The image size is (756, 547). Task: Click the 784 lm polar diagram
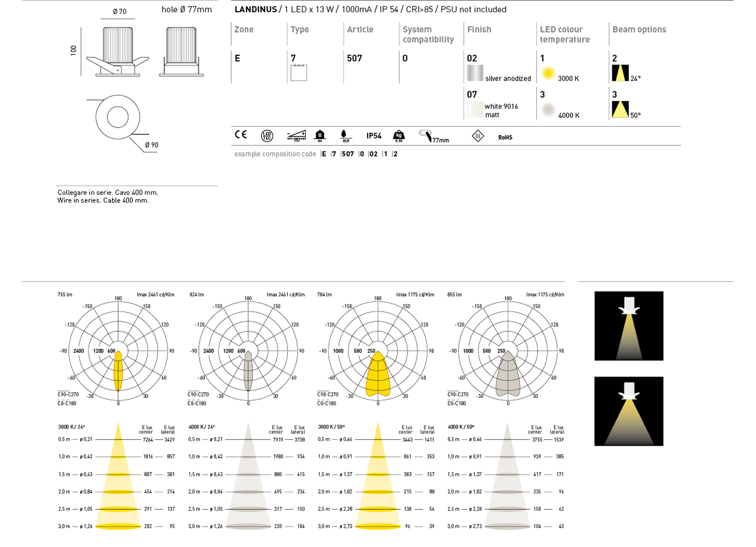(378, 350)
